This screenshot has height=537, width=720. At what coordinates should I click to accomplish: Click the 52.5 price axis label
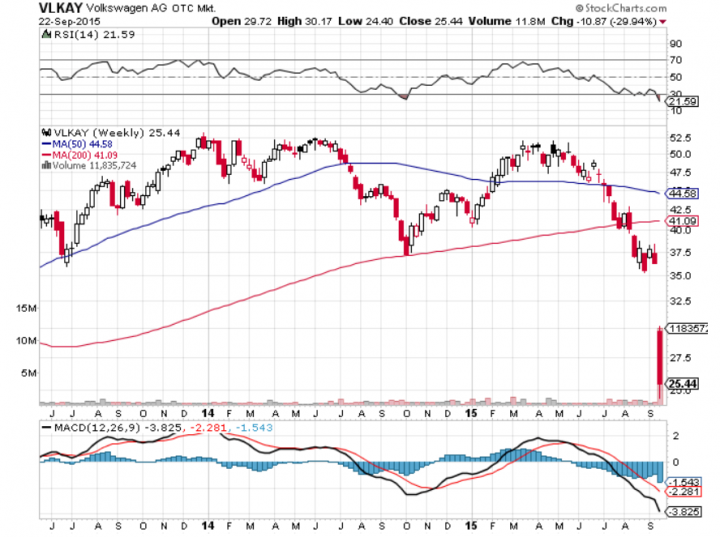point(680,138)
